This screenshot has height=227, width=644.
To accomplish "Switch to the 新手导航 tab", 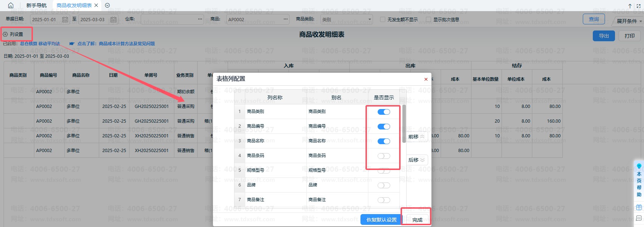I will [37, 5].
